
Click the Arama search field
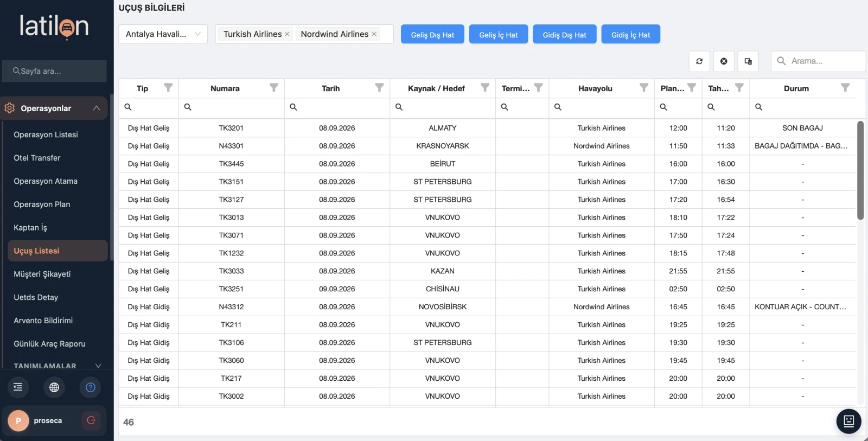[x=818, y=61]
